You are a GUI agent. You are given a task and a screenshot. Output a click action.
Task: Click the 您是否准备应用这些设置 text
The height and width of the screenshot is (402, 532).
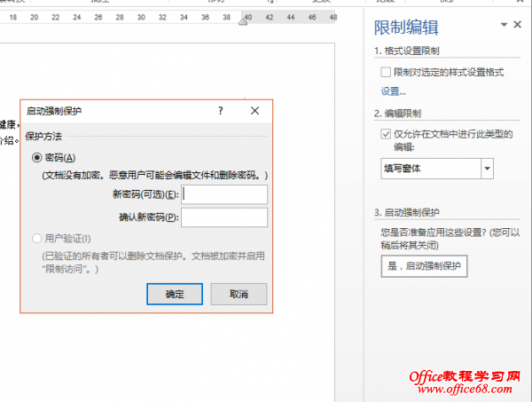450,239
